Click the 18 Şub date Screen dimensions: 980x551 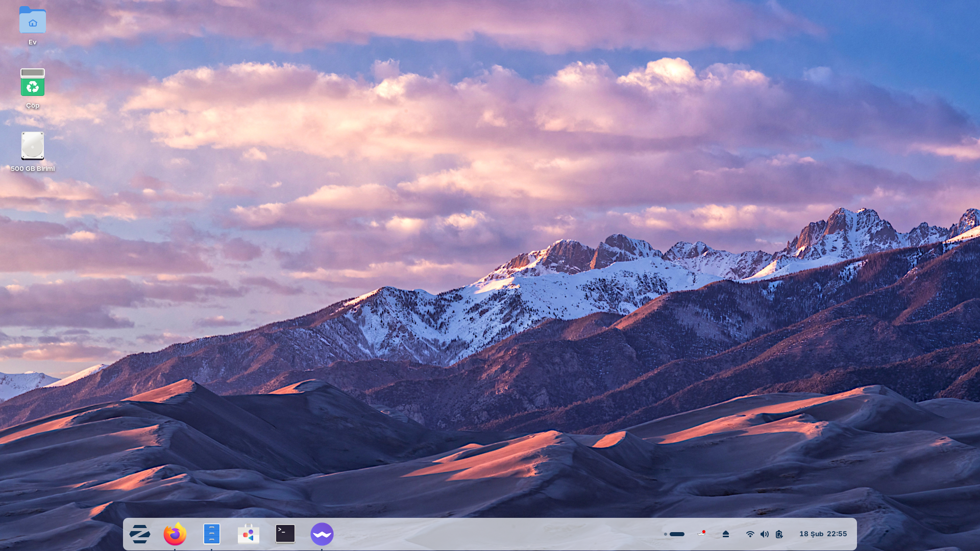click(x=811, y=534)
